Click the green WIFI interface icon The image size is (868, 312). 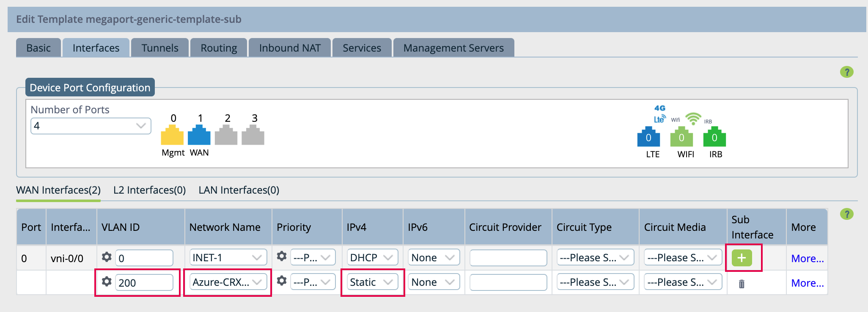click(681, 137)
